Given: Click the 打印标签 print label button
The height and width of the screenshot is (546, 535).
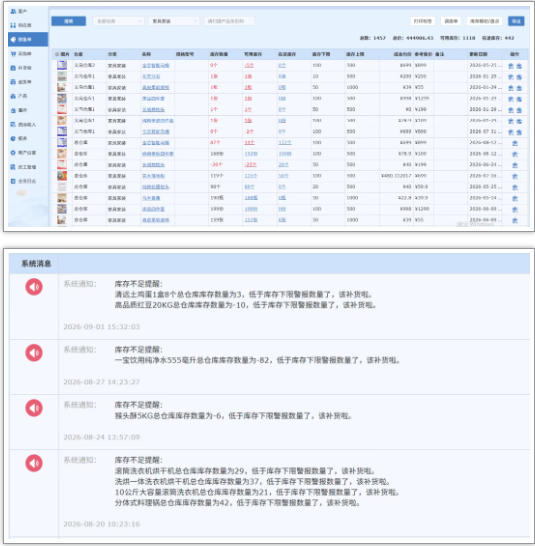Looking at the screenshot, I should (422, 21).
